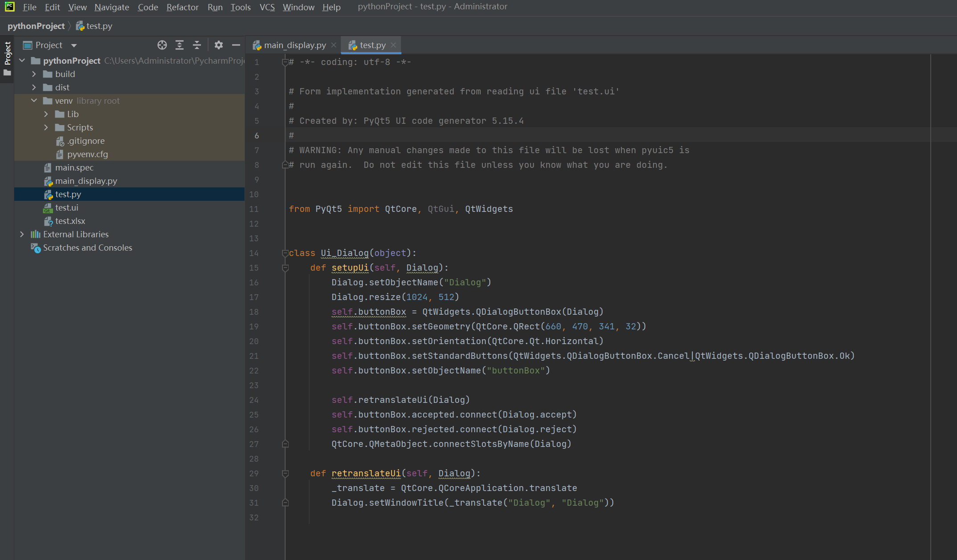Image resolution: width=957 pixels, height=560 pixels.
Task: Toggle code fold for class Ui_Dialog
Action: tap(285, 253)
